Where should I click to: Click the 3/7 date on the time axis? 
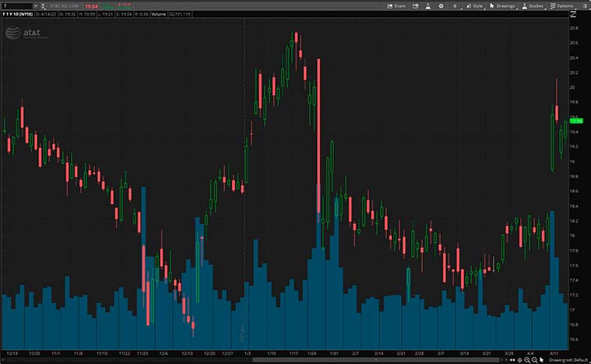(x=441, y=353)
